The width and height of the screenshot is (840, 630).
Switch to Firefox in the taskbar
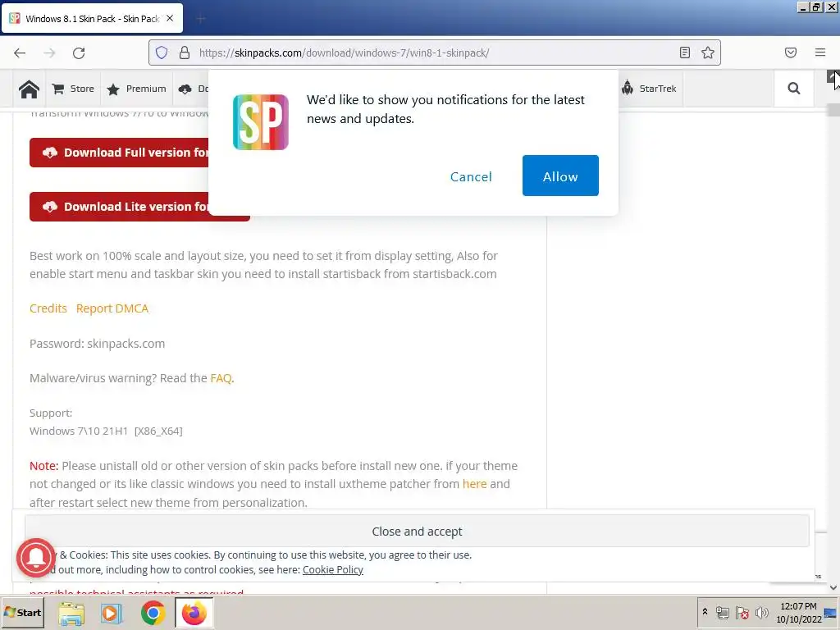coord(194,612)
